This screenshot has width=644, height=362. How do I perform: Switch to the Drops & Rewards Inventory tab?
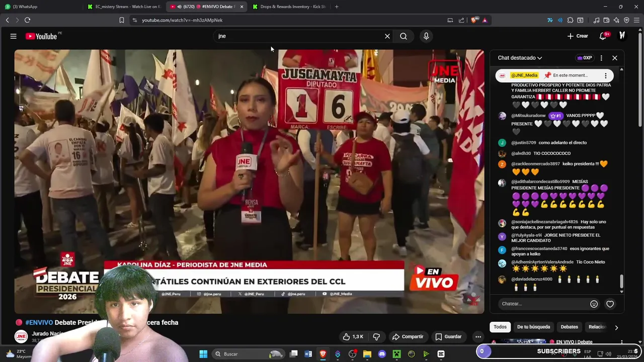tap(289, 7)
